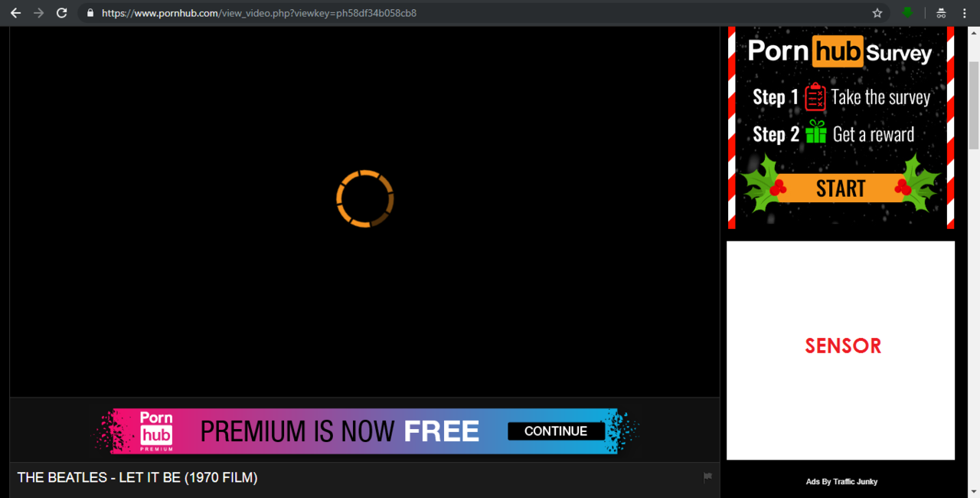This screenshot has width=980, height=498.
Task: Click the page vertical scrollbar thumb
Action: (x=974, y=106)
